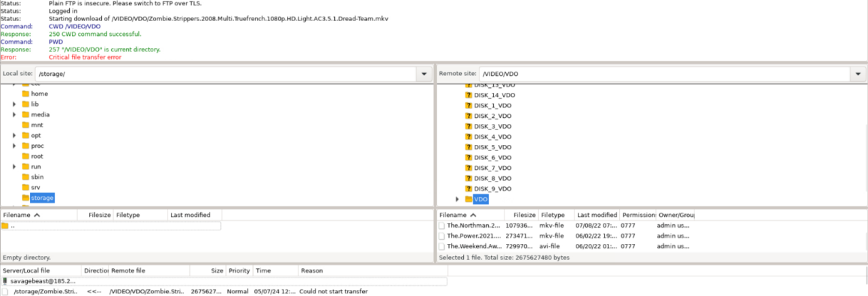Click the DISK_5_VDO question-mark folder icon
Screen dimensions: 868x296
coord(468,147)
